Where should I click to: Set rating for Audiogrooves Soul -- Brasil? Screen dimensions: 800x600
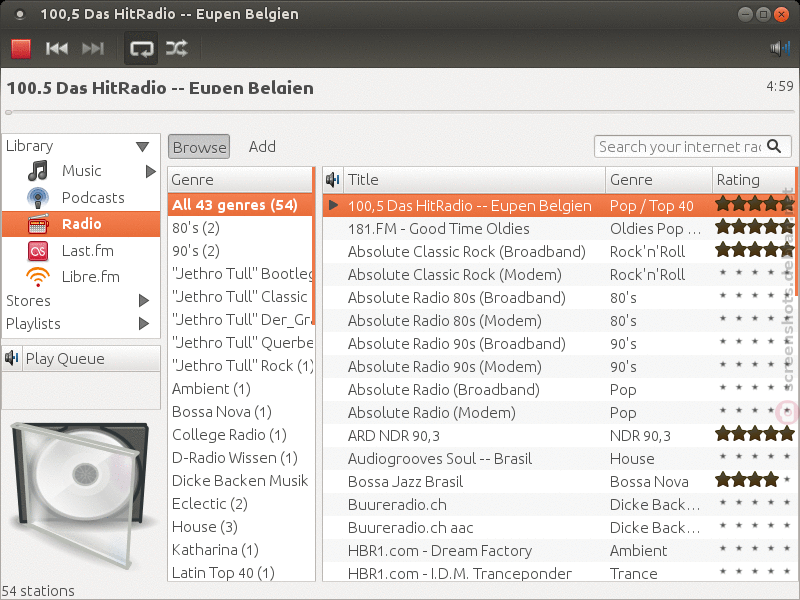point(755,457)
